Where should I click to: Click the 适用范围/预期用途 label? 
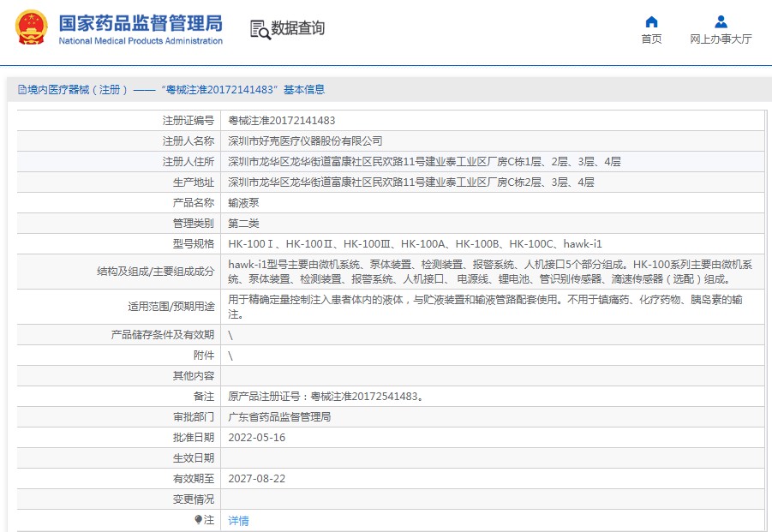point(171,307)
